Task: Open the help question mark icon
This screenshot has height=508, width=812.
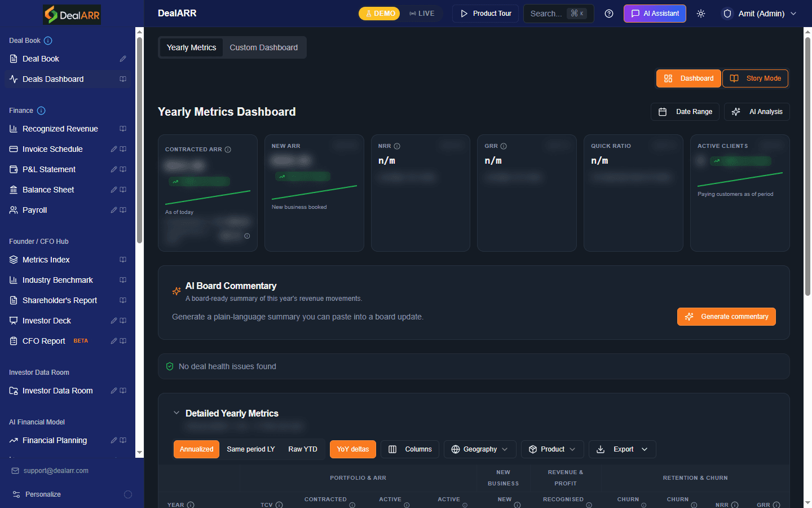Action: (x=609, y=14)
